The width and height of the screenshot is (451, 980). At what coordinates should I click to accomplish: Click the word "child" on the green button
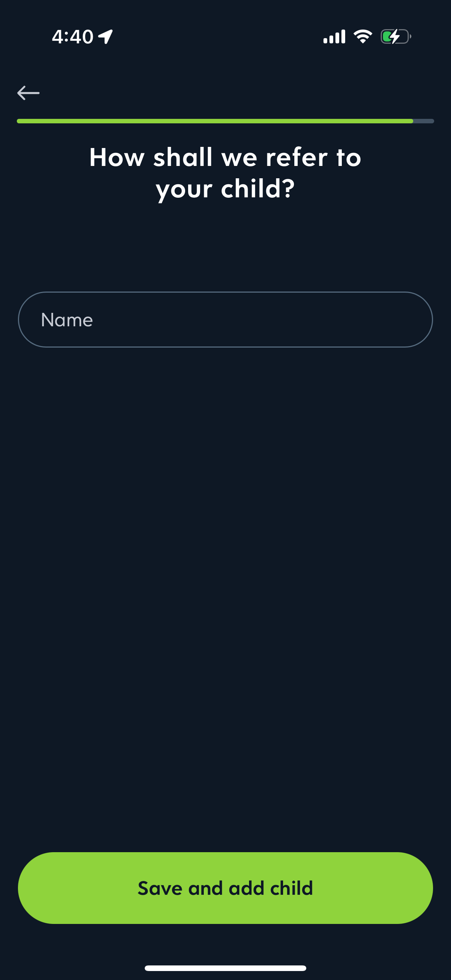[x=292, y=888]
